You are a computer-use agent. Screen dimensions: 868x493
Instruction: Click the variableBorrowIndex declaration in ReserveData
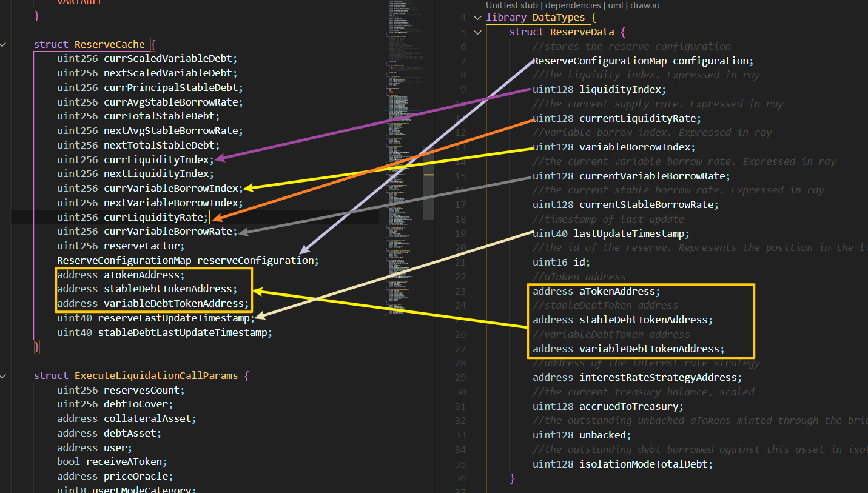point(636,147)
